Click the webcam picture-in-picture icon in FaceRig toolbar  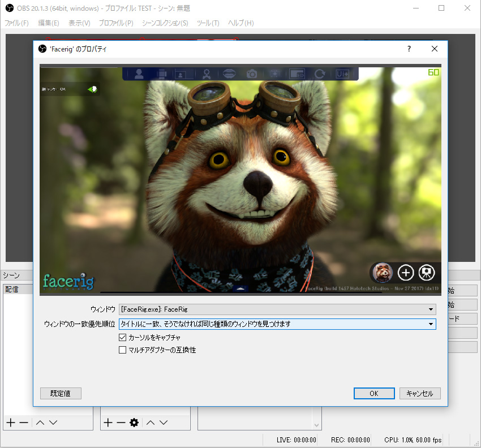point(184,74)
